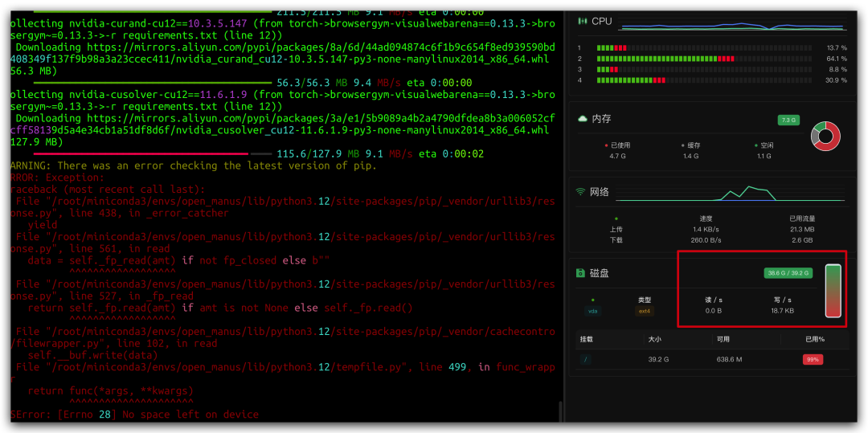Click the 挂载 column header
868x433 pixels.
click(x=586, y=339)
